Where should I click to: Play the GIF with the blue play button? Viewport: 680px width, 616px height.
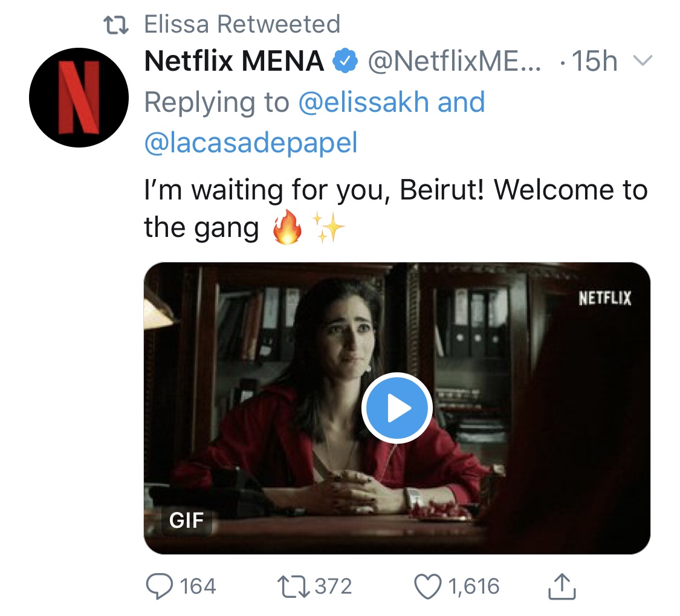397,408
